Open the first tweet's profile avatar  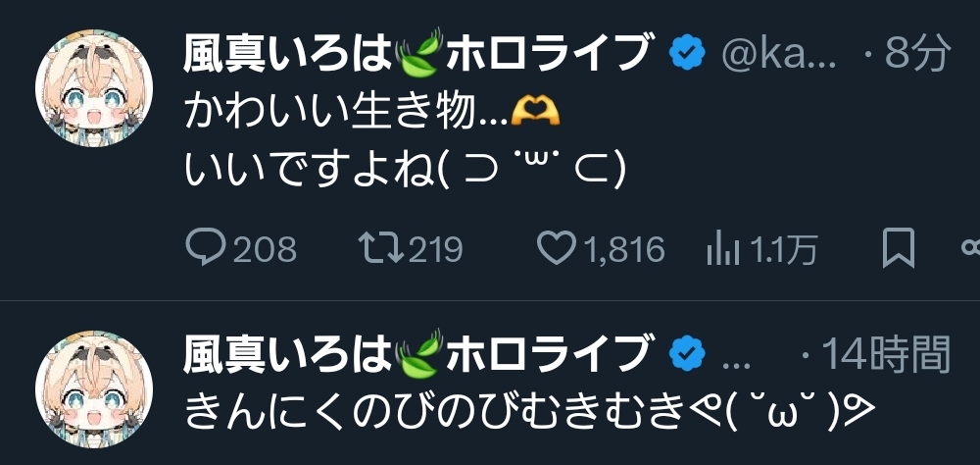(x=94, y=88)
